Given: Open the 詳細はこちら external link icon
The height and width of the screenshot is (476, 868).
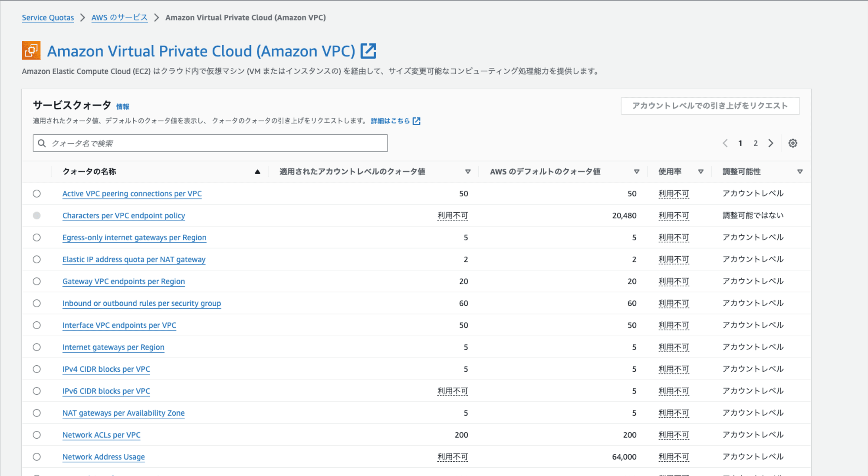Looking at the screenshot, I should [417, 121].
